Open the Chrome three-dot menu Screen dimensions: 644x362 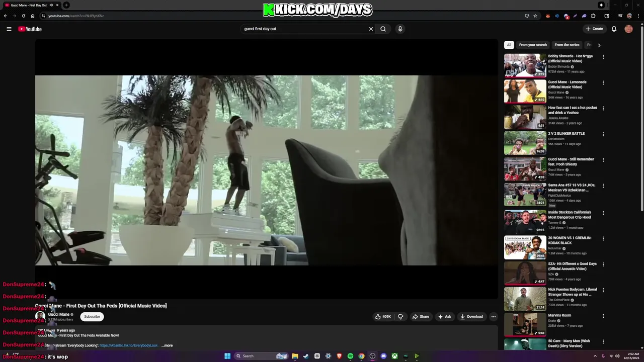[x=638, y=16]
